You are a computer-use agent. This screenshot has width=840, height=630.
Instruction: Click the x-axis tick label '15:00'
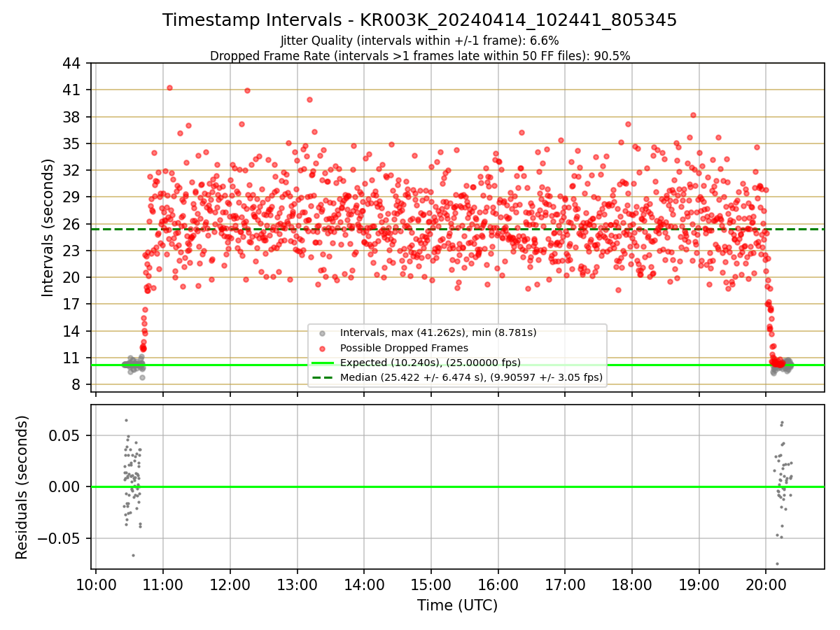430,585
